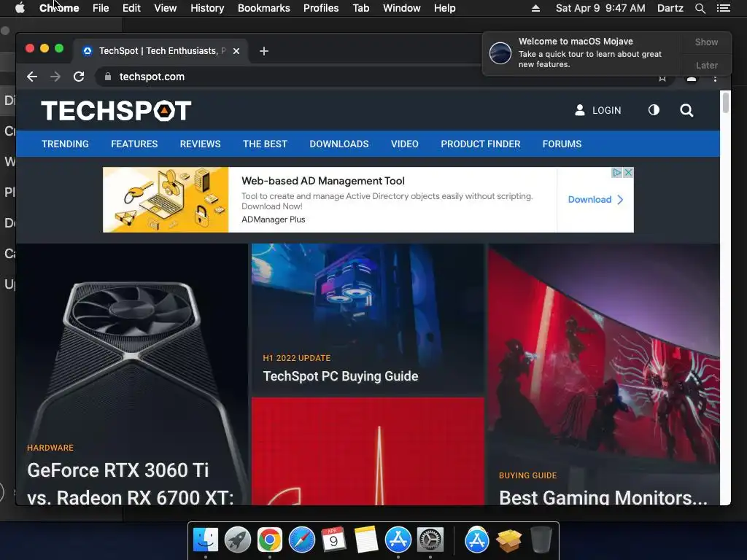This screenshot has height=560, width=747.
Task: Click the page vertical scrollbar thumb
Action: pyautogui.click(x=726, y=102)
